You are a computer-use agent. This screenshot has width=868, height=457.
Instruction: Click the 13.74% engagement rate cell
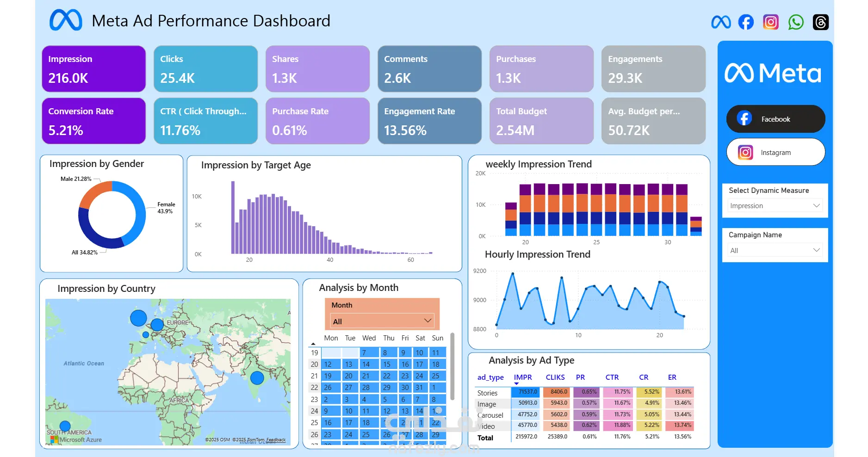[680, 425]
